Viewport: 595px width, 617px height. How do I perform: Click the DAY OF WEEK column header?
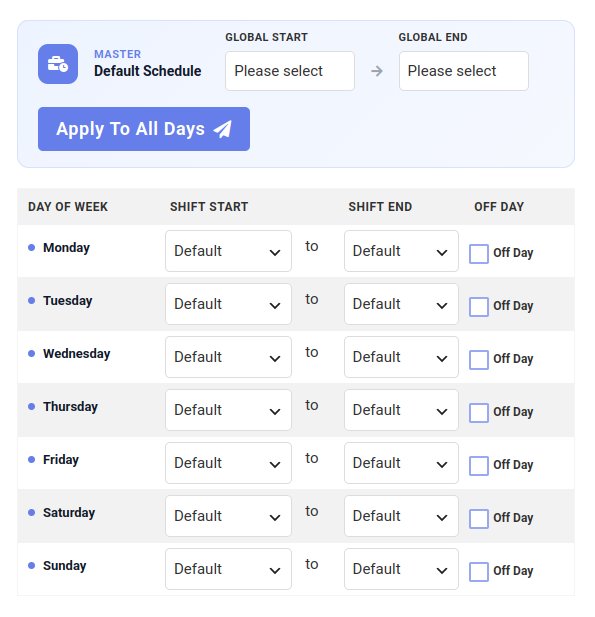click(68, 207)
